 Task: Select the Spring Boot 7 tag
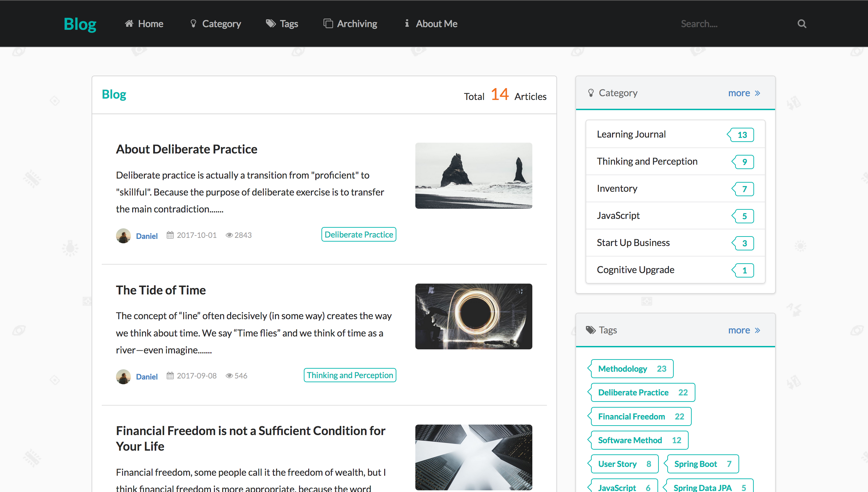point(701,464)
